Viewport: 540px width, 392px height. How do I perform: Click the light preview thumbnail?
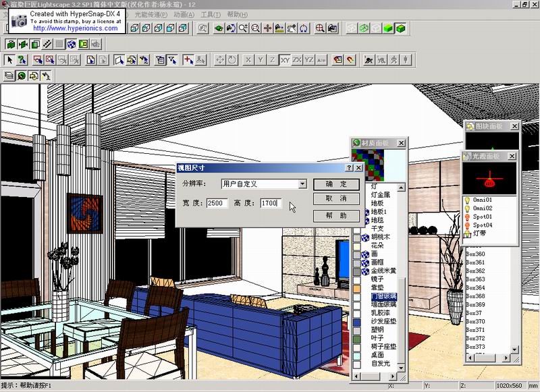coord(489,178)
